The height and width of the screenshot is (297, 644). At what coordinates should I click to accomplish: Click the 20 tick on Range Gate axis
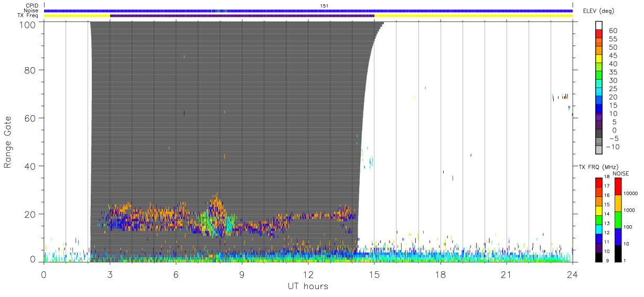(x=30, y=214)
